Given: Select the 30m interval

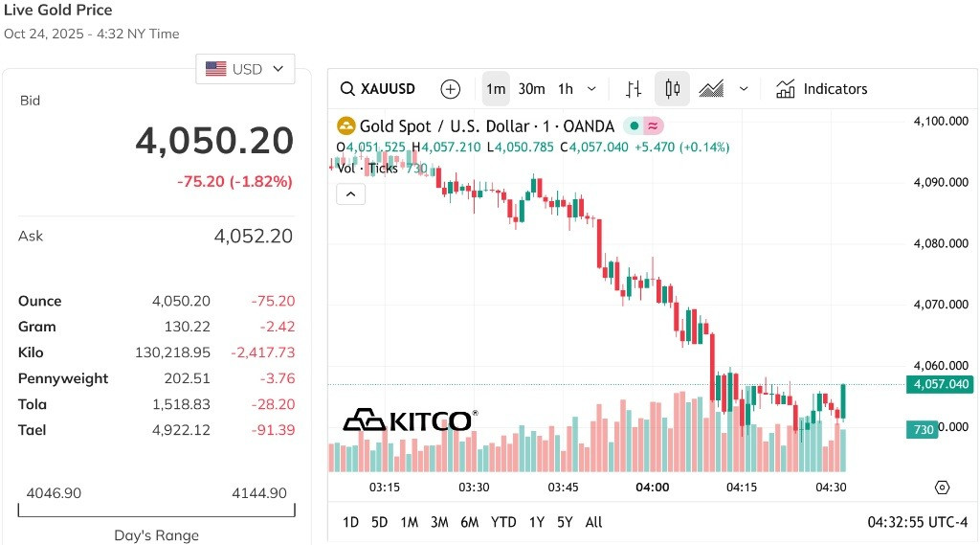Looking at the screenshot, I should click(531, 89).
